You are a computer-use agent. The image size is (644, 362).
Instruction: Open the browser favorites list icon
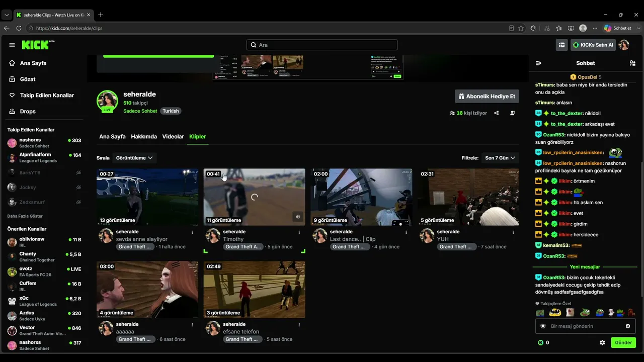[559, 28]
